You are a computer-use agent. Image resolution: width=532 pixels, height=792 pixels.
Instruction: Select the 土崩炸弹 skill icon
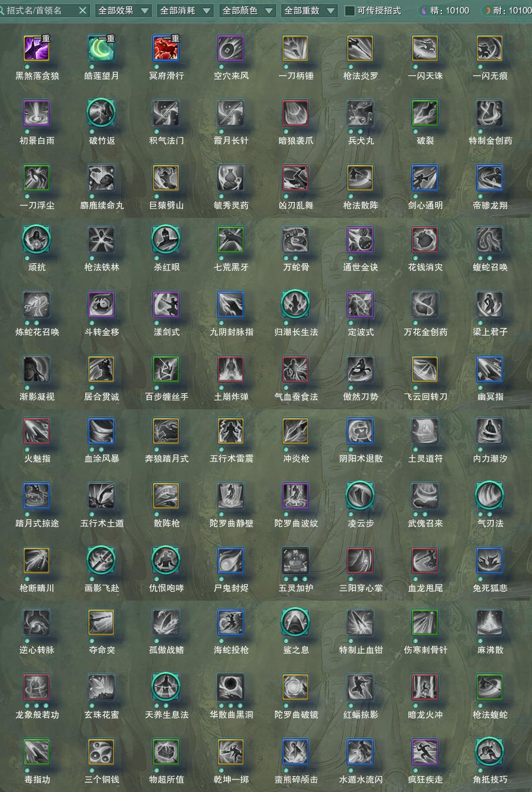[x=231, y=369]
